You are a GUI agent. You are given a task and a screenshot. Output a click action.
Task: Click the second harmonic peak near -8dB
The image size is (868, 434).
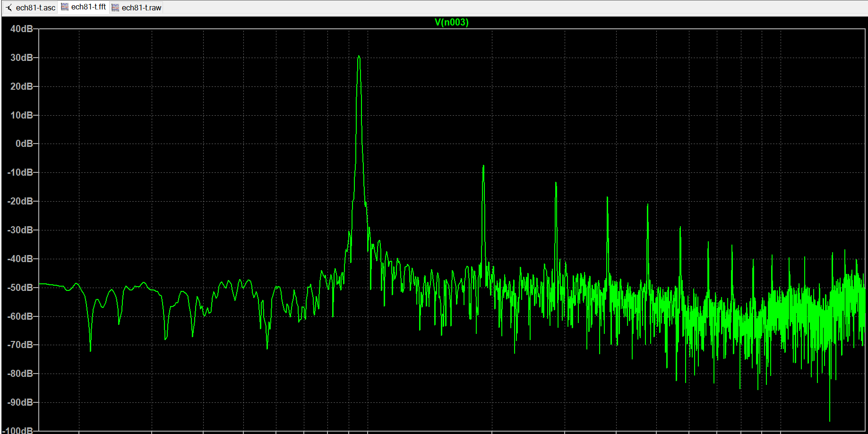click(483, 166)
